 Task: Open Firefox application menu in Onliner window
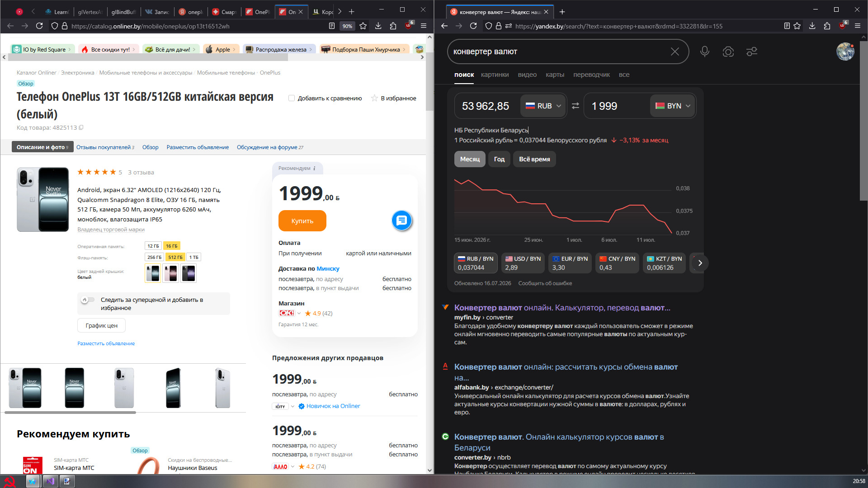tap(424, 26)
